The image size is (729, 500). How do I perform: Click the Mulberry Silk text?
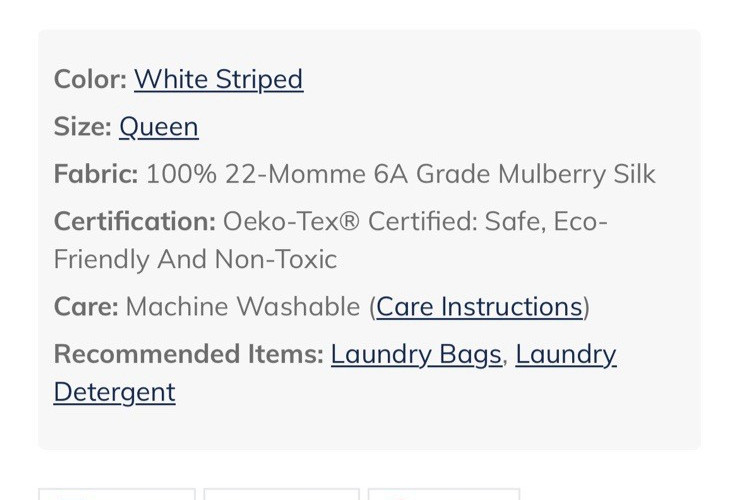coord(577,174)
